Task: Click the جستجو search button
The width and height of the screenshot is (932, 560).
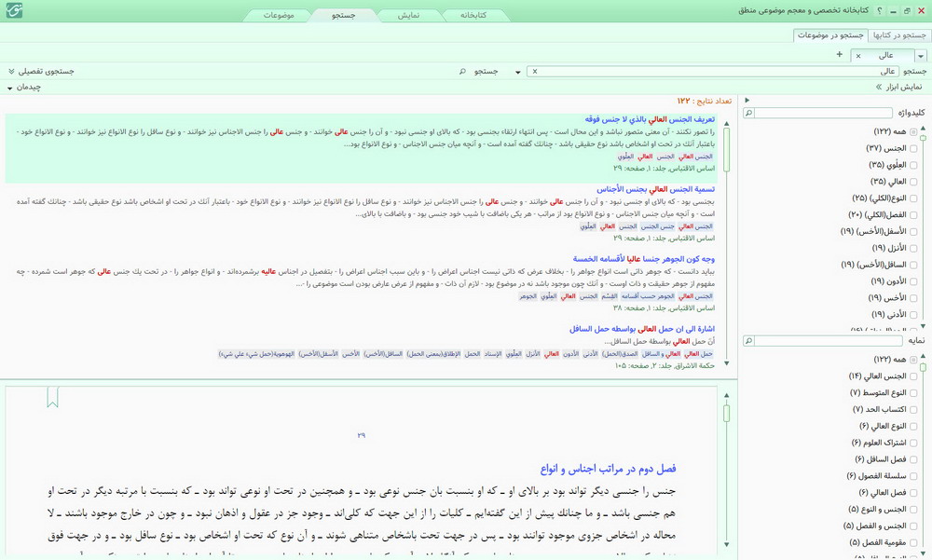Action: point(486,72)
